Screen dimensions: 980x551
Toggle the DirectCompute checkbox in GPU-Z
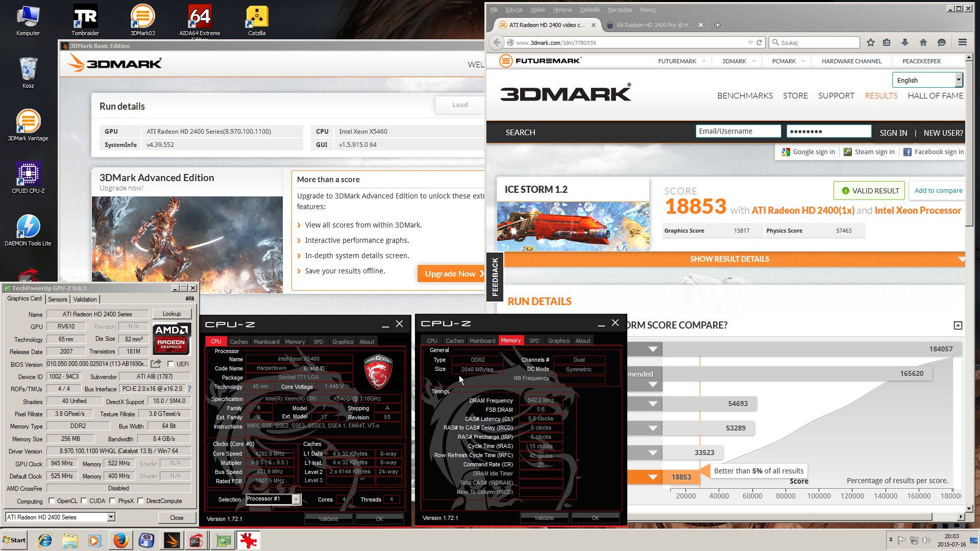140,501
